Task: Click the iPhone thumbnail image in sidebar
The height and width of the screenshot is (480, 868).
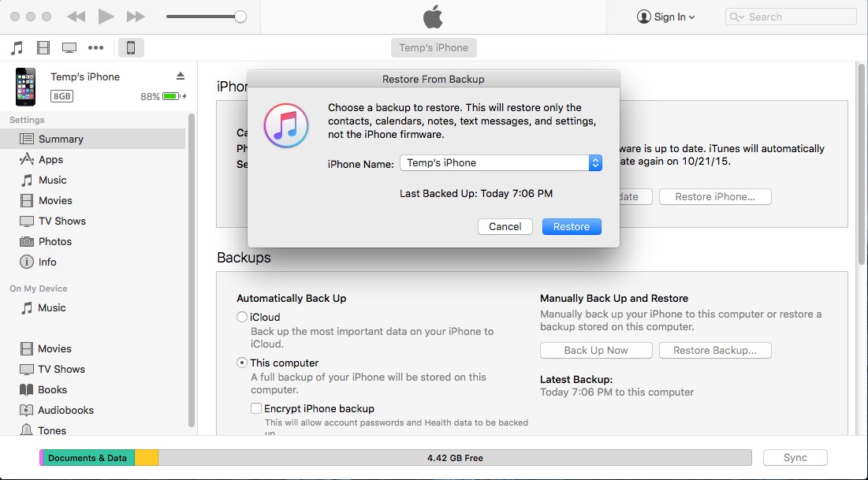Action: pos(25,87)
